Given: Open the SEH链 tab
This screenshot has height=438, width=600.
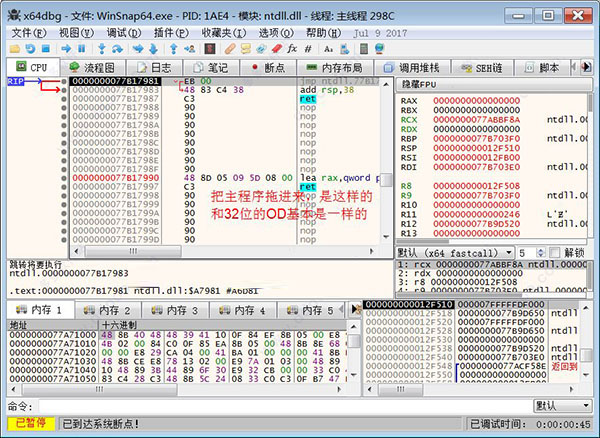Looking at the screenshot, I should pyautogui.click(x=482, y=68).
